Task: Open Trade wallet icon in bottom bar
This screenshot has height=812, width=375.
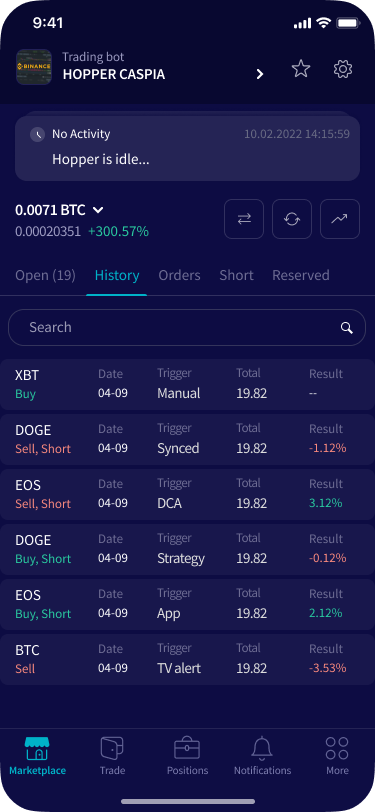Action: (x=112, y=749)
